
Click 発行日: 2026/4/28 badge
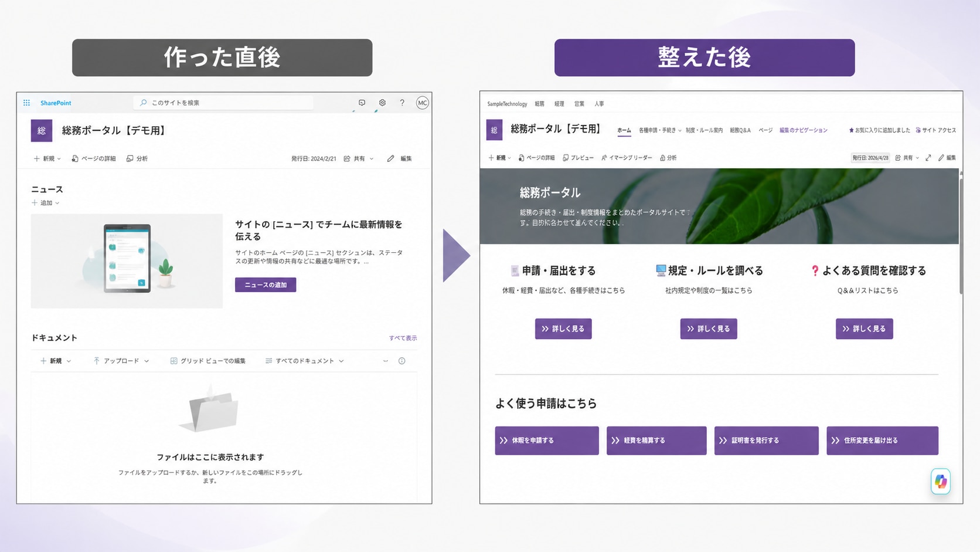[870, 158]
